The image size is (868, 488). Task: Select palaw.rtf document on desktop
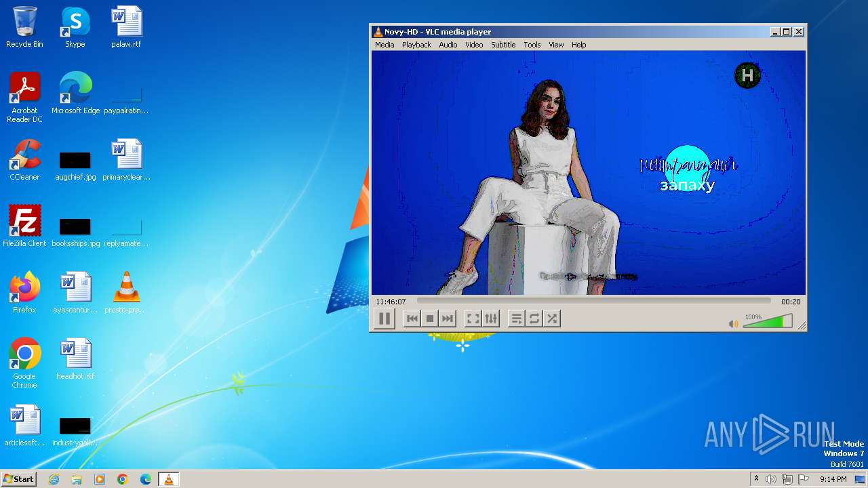126,27
